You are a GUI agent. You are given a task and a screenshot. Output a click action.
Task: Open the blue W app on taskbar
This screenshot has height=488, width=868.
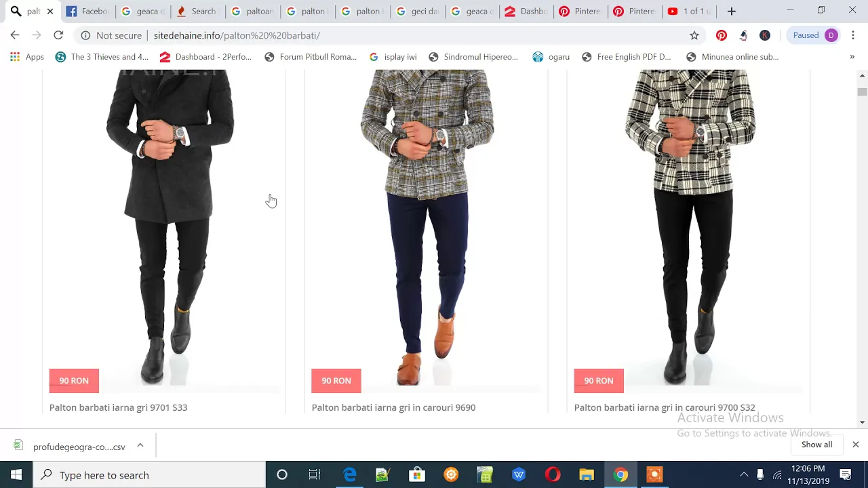point(519,475)
